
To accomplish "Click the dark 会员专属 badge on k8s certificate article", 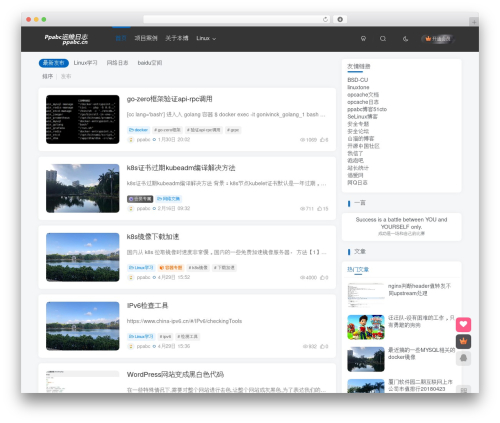I will pos(140,199).
